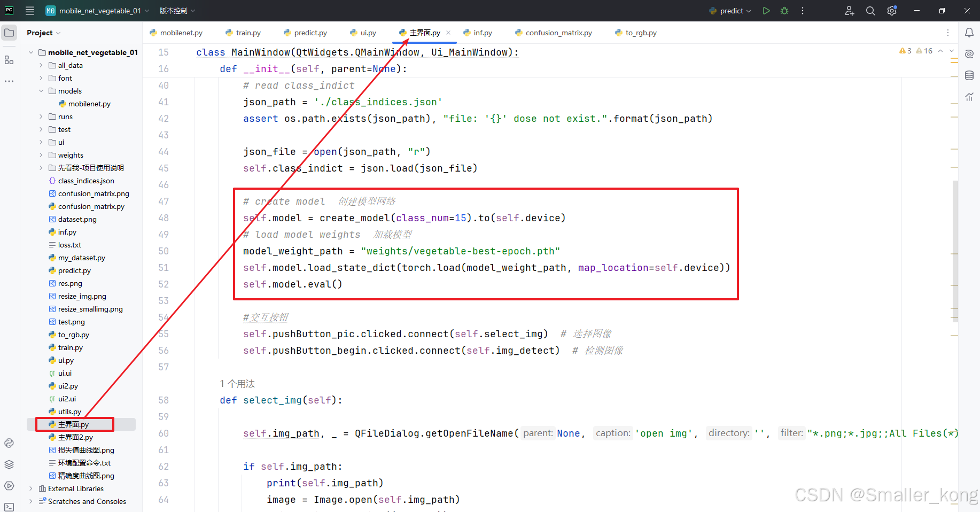Switch to train.py tab
Image resolution: width=980 pixels, height=512 pixels.
[243, 33]
